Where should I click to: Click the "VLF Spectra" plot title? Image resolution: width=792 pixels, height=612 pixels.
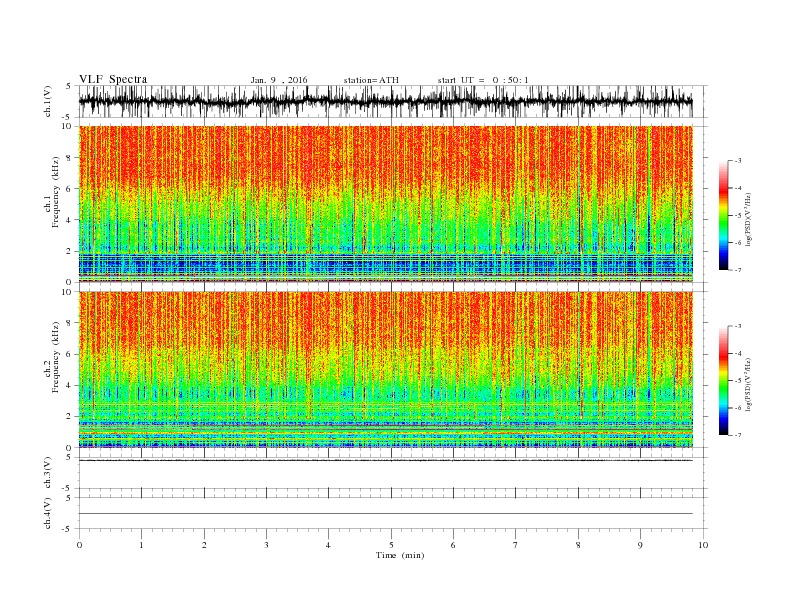(x=113, y=79)
